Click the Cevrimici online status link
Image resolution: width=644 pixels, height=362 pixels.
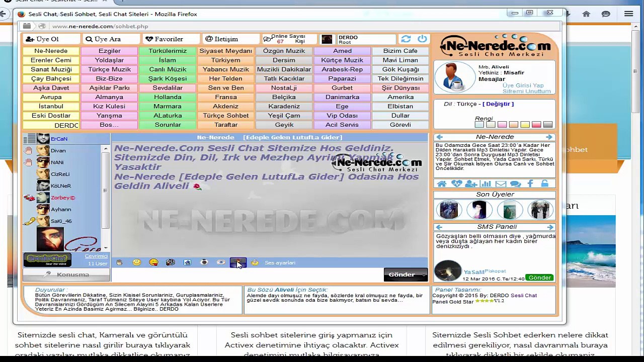click(x=96, y=256)
